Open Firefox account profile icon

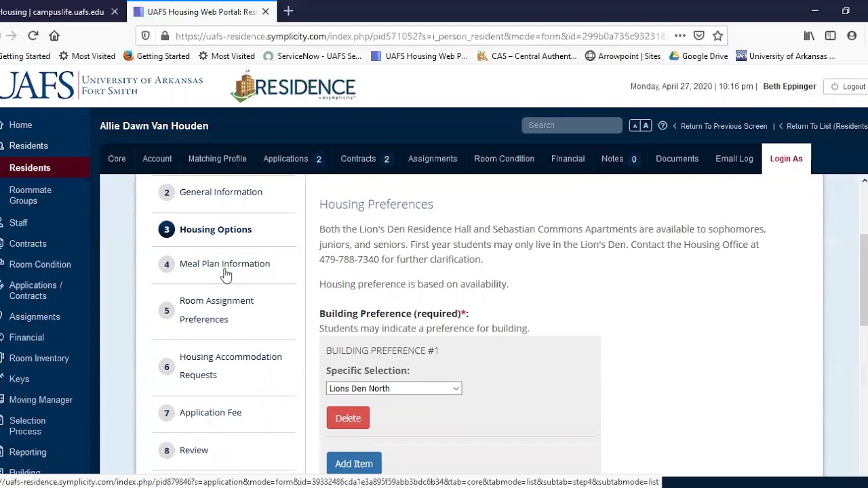tap(852, 36)
